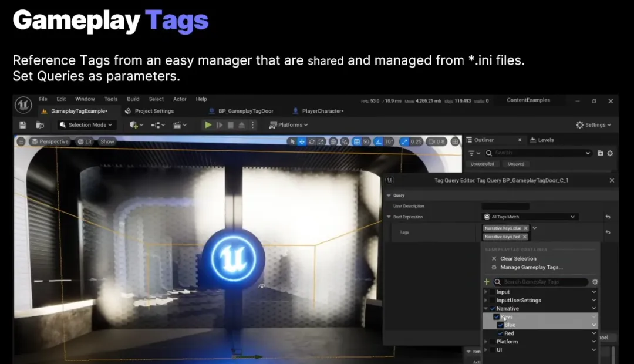Open viewport Show flags menu
Screen dimensions: 634x364
click(107, 141)
